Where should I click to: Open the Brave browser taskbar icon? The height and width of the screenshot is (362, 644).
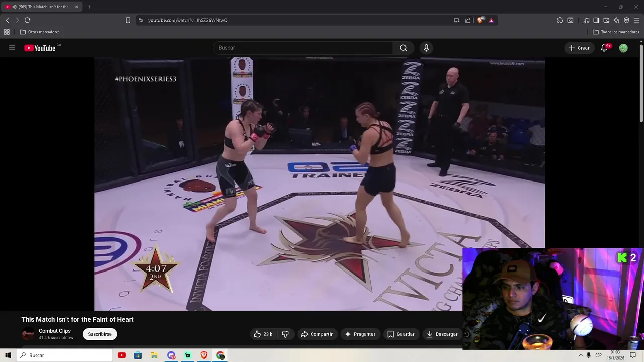(204, 355)
